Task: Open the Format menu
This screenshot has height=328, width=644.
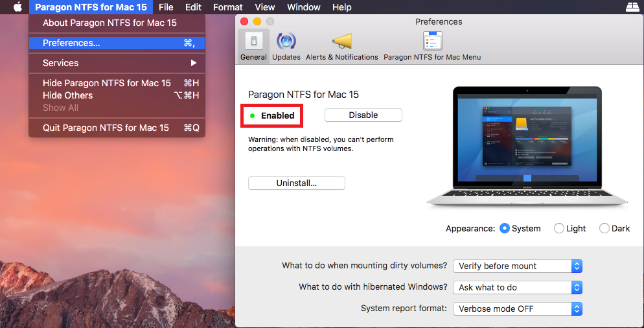Action: pos(227,7)
